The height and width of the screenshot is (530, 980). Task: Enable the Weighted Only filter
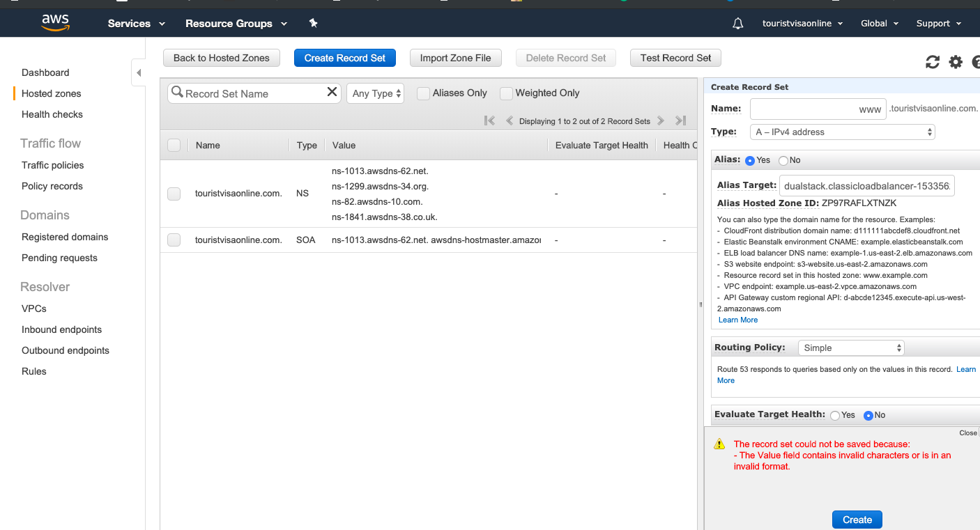pos(506,93)
